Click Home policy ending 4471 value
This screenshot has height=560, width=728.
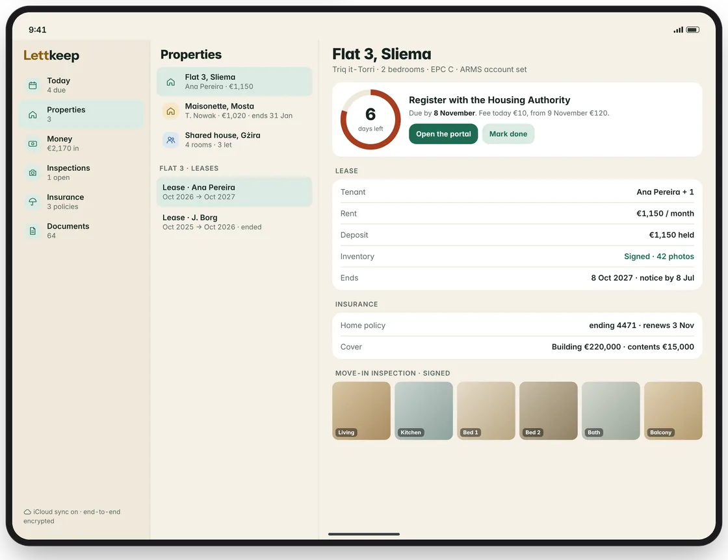[x=641, y=325]
